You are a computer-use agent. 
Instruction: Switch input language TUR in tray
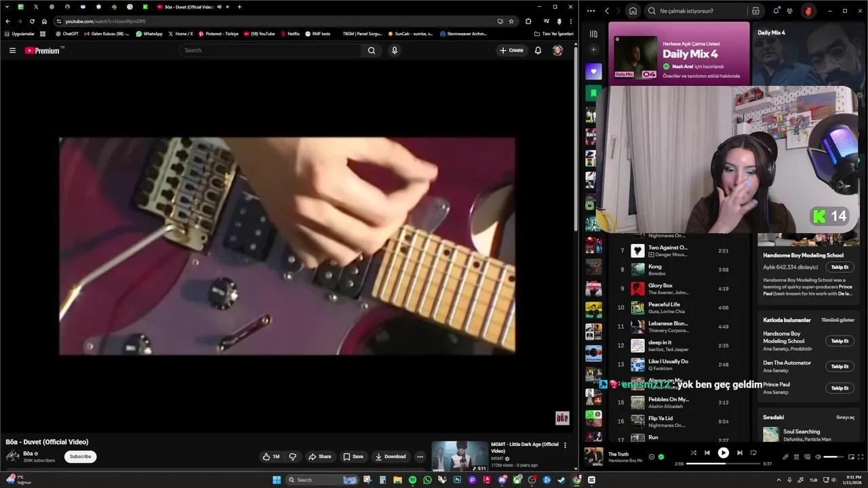814,480
